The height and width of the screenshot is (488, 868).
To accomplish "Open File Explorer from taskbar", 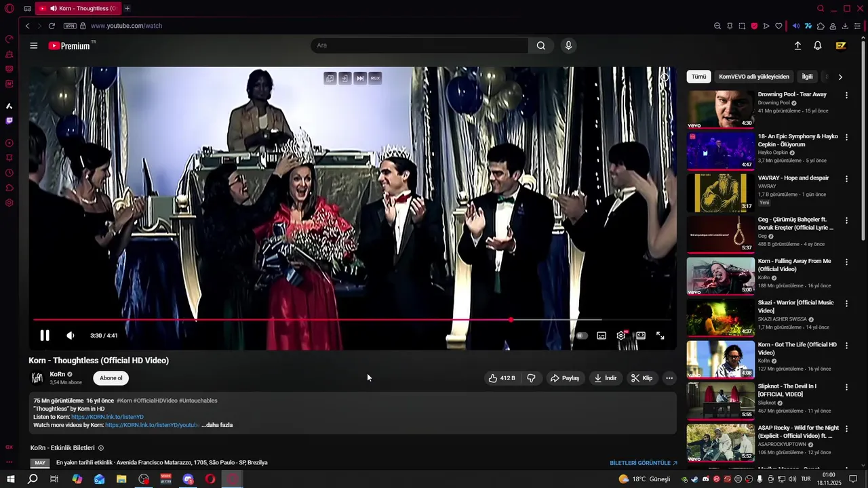I will point(121,479).
